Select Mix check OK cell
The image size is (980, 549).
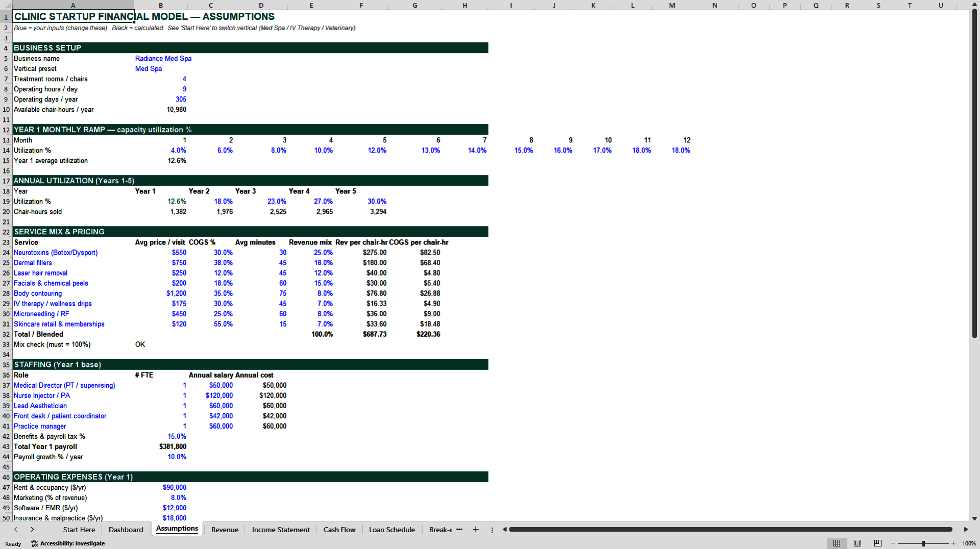(x=161, y=344)
